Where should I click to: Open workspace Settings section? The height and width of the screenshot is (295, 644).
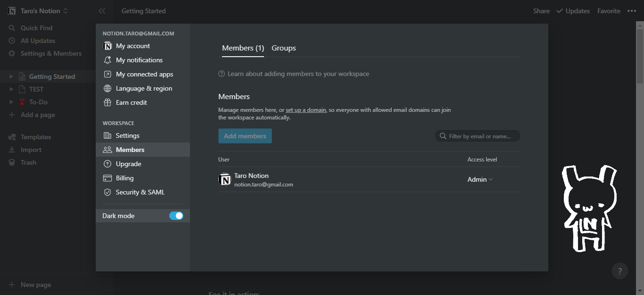click(x=143, y=135)
